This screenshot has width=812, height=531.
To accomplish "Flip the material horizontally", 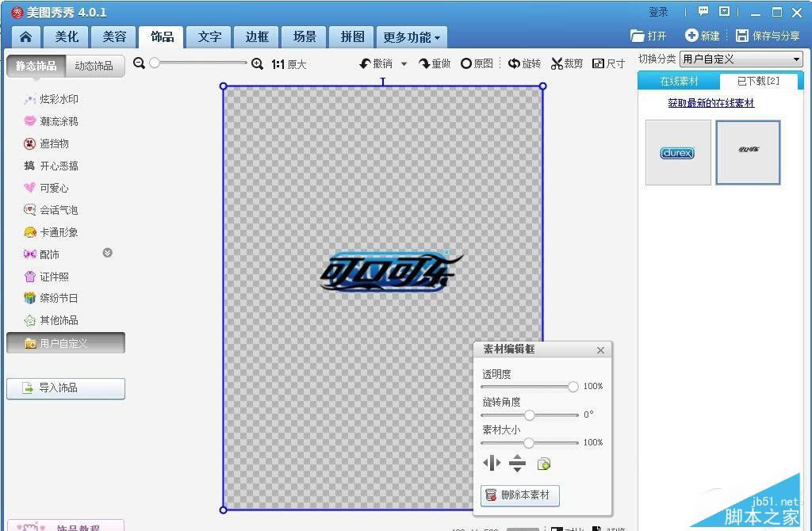I will tap(492, 464).
